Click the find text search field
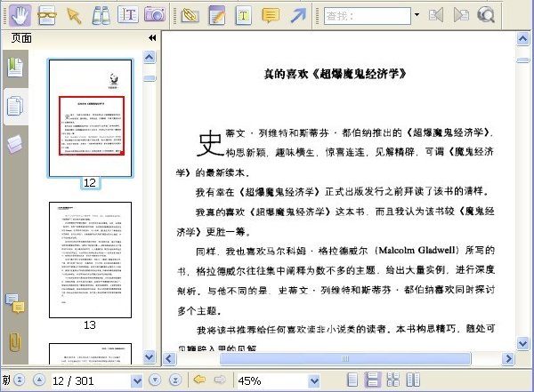This screenshot has width=534, height=392. tap(367, 16)
